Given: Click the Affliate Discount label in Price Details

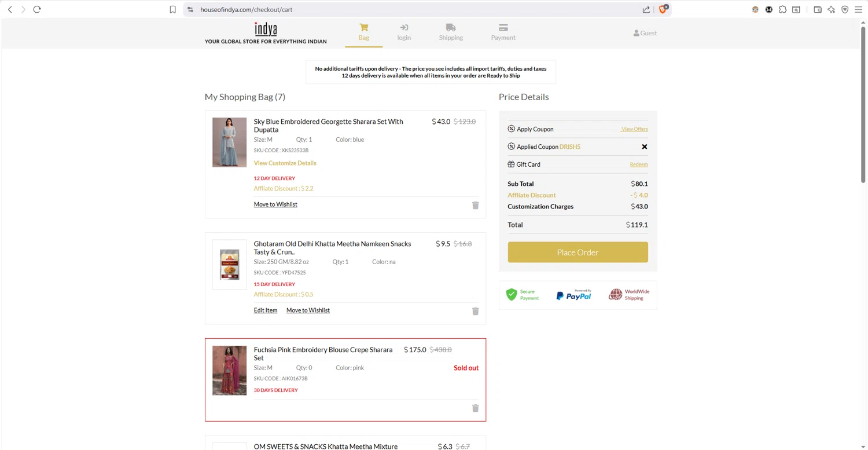Looking at the screenshot, I should point(531,195).
